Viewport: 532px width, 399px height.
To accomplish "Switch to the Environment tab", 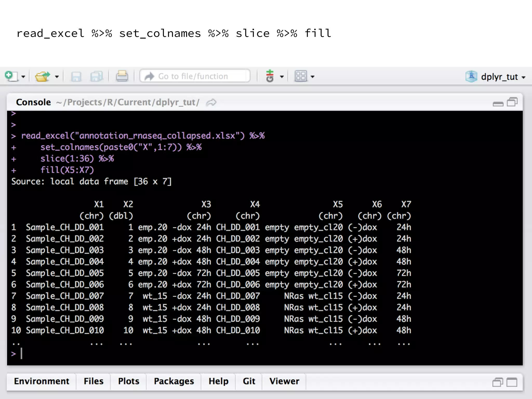I will click(42, 381).
